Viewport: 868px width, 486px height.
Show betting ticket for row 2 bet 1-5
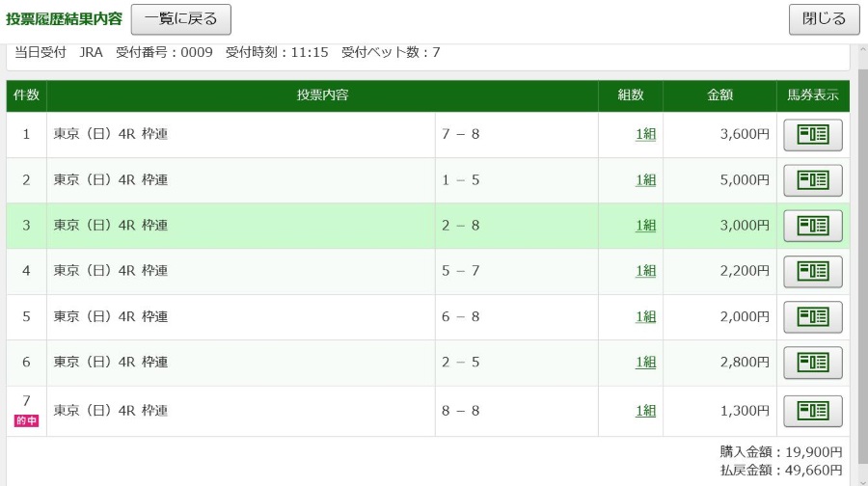click(813, 180)
